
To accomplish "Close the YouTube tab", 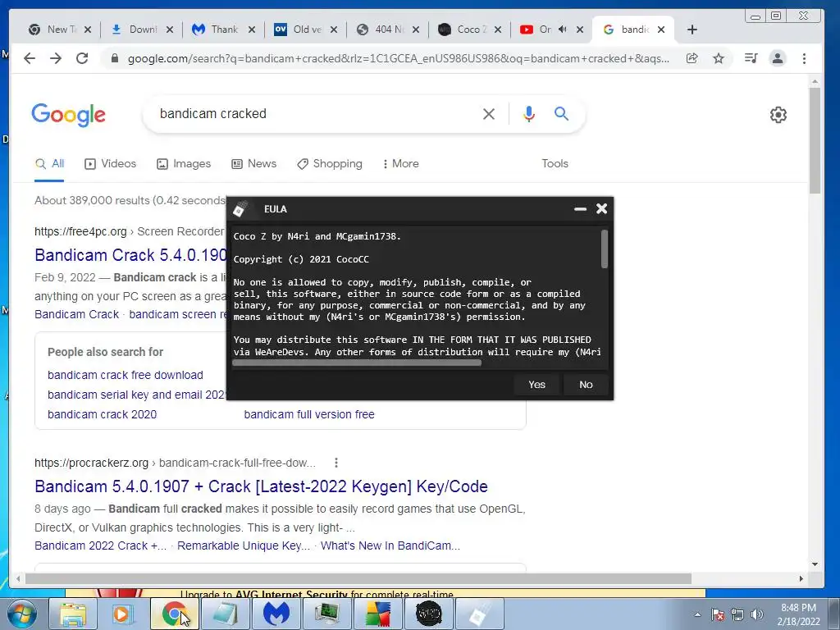I will point(580,30).
